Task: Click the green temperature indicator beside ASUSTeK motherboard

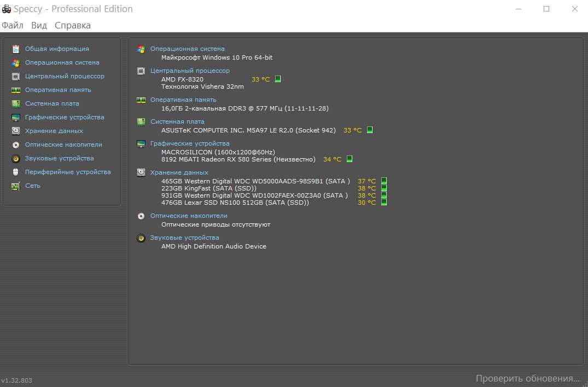Action: 370,130
